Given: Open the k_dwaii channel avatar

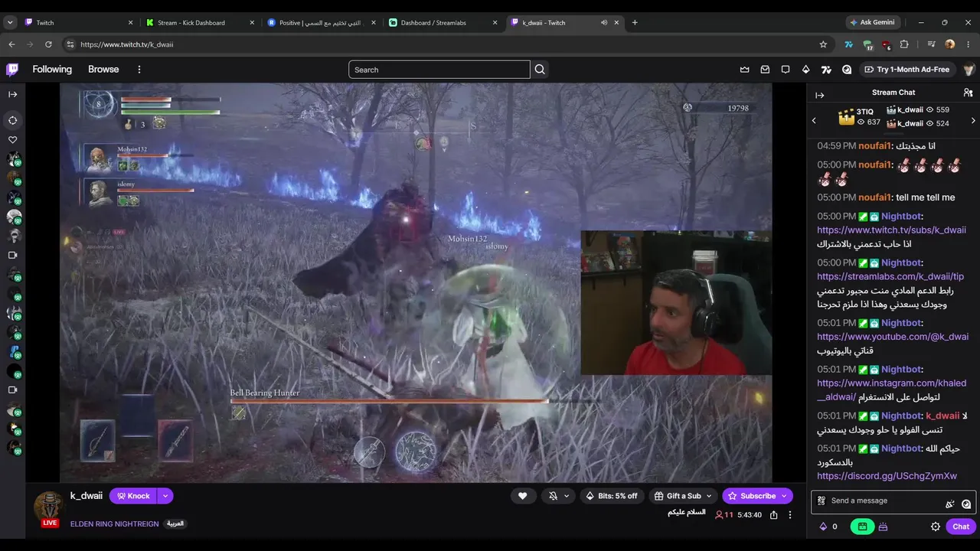Looking at the screenshot, I should click(49, 507).
